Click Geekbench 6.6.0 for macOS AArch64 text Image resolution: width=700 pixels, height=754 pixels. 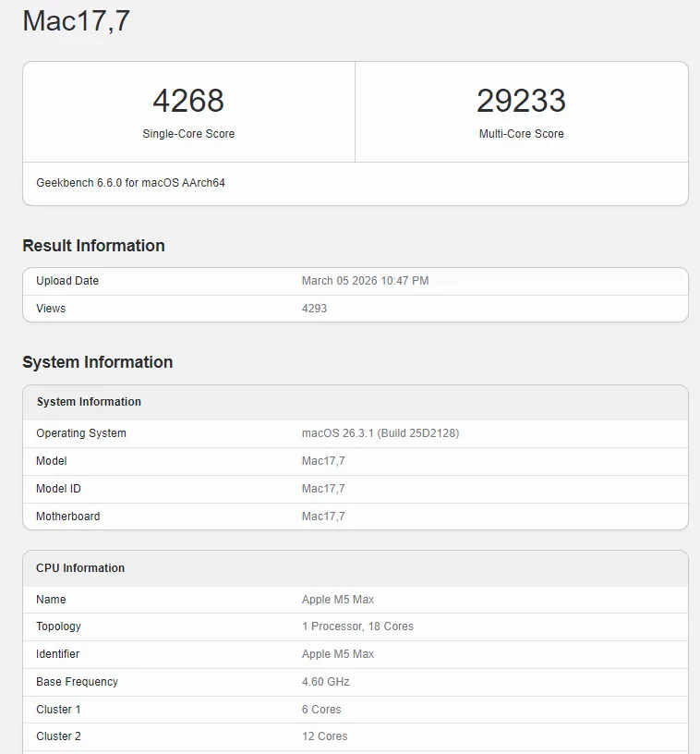[x=131, y=183]
